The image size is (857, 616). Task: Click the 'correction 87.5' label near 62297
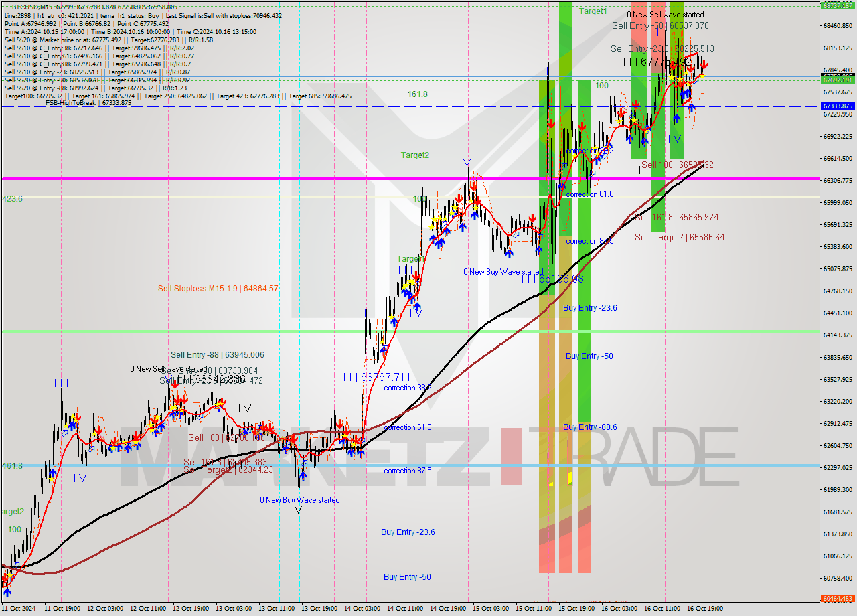click(x=408, y=471)
